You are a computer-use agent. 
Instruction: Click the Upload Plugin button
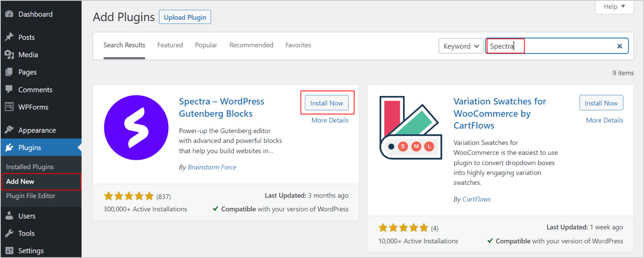point(185,17)
